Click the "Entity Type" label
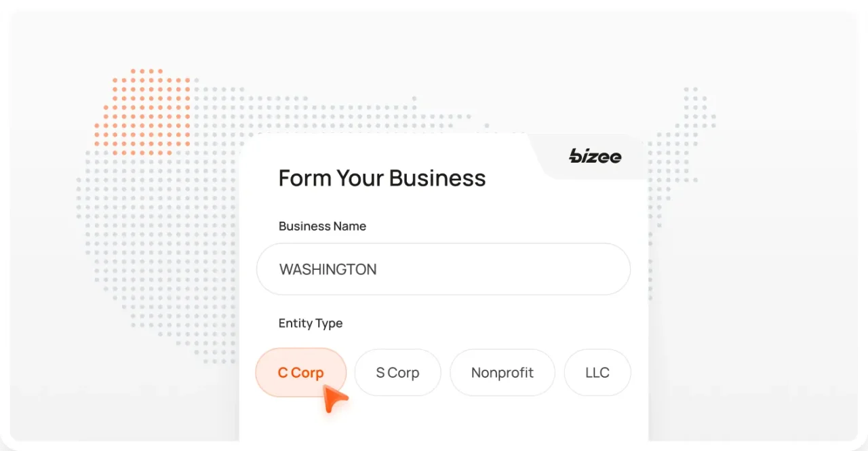Image resolution: width=868 pixels, height=451 pixels. tap(310, 323)
